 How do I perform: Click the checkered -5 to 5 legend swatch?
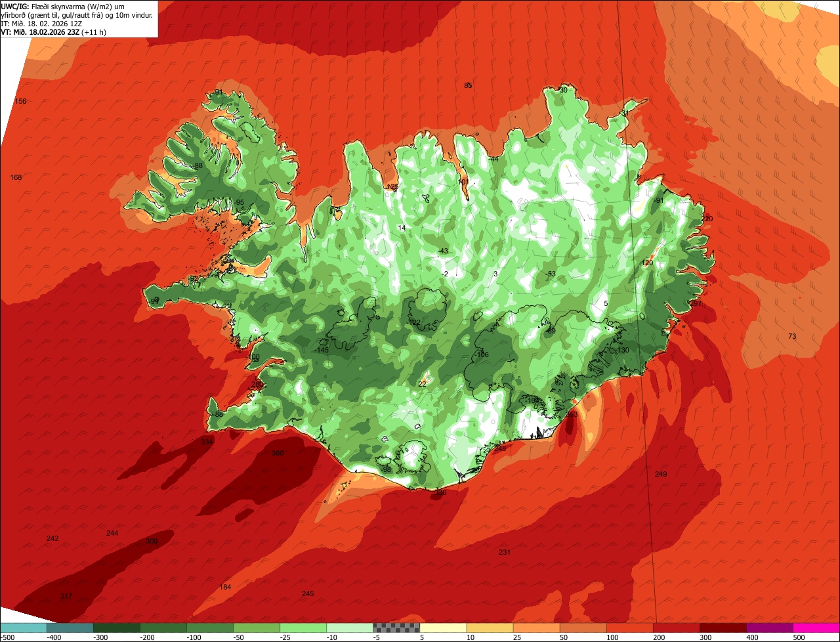coord(396,628)
